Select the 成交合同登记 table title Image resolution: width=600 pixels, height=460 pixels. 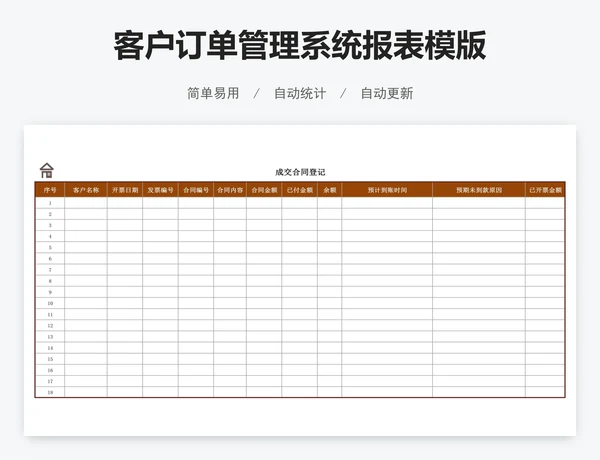(300, 172)
